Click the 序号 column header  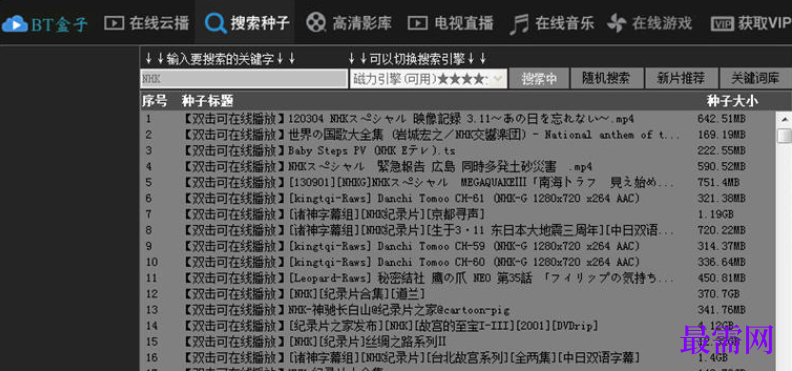pyautogui.click(x=154, y=101)
